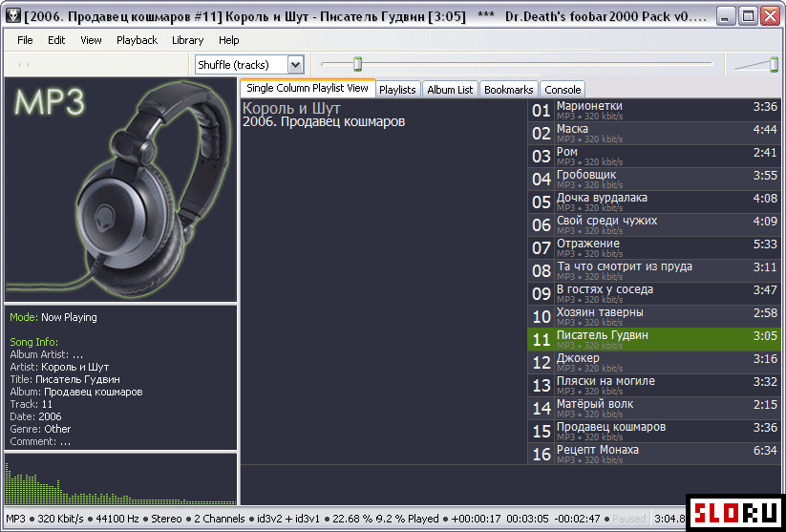Screen dimensions: 786x532
Task: Click the headphones album art image
Action: [120, 189]
